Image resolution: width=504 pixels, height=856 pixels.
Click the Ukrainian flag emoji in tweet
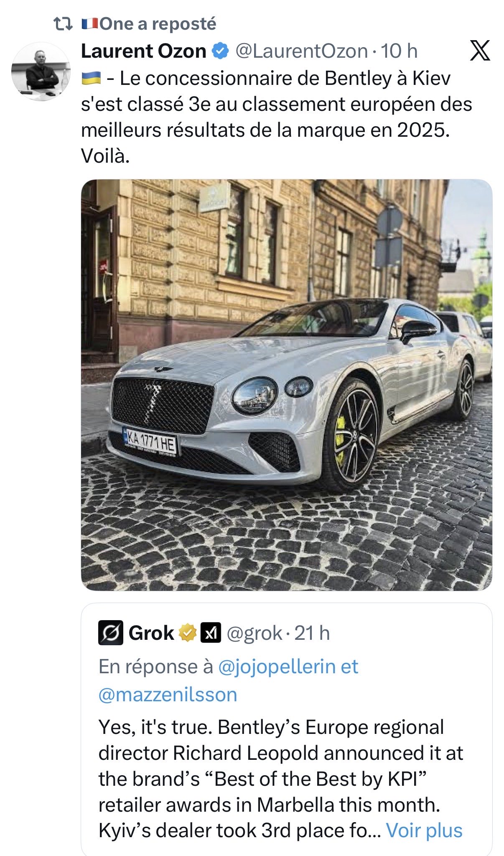click(91, 78)
